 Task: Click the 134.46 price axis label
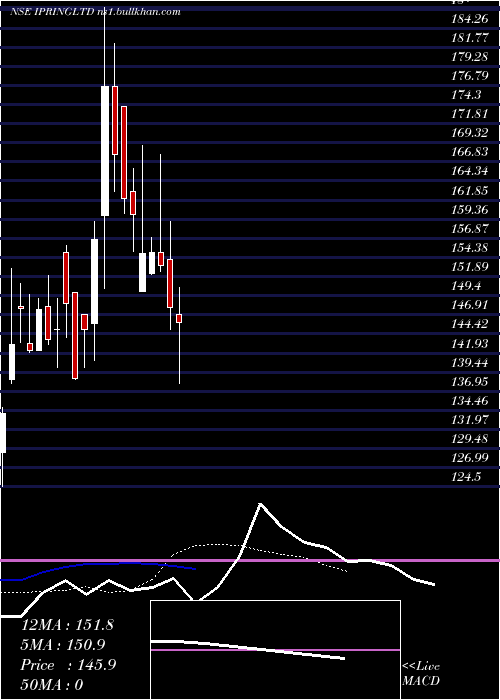click(x=470, y=401)
